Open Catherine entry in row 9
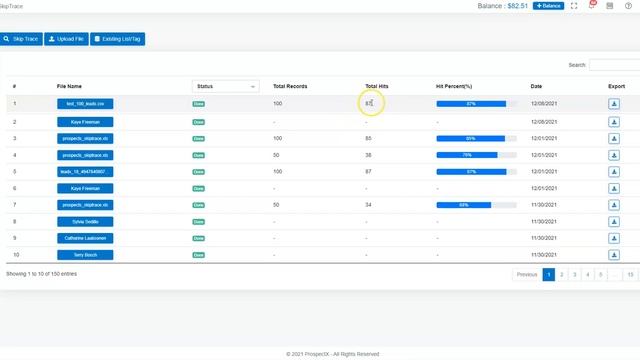This screenshot has width=640, height=360. (x=85, y=238)
